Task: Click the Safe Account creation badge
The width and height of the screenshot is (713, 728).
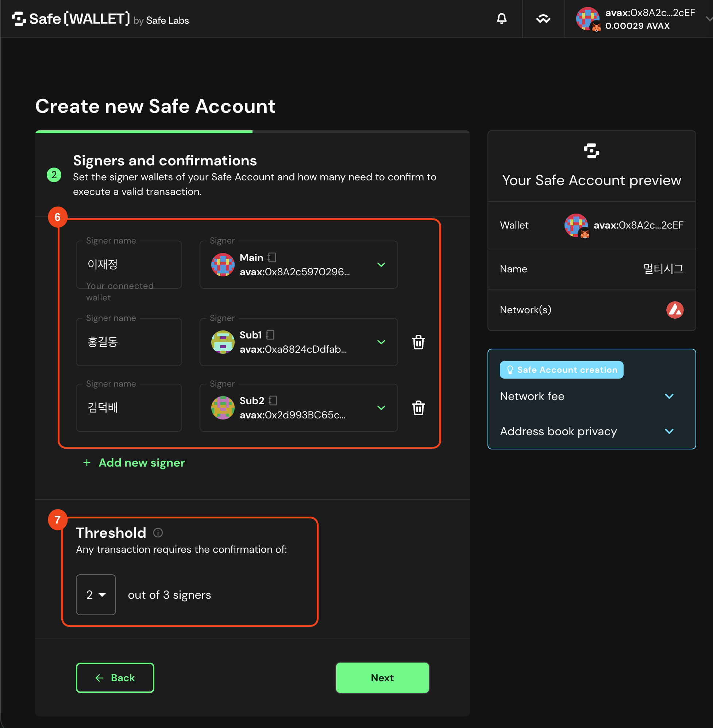Action: [x=561, y=370]
